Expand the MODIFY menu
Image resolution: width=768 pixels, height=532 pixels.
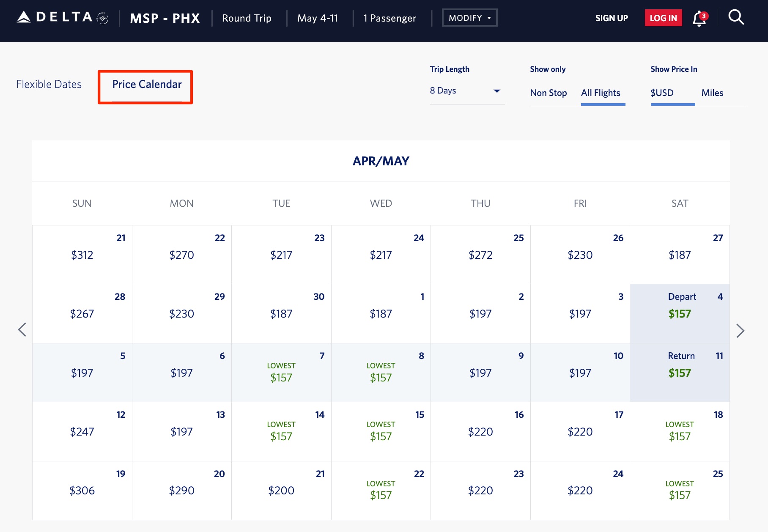coord(469,18)
